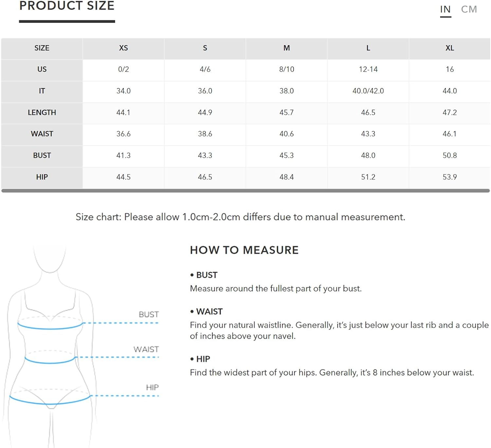
Task: Click IT size value 44.0
Action: [450, 91]
